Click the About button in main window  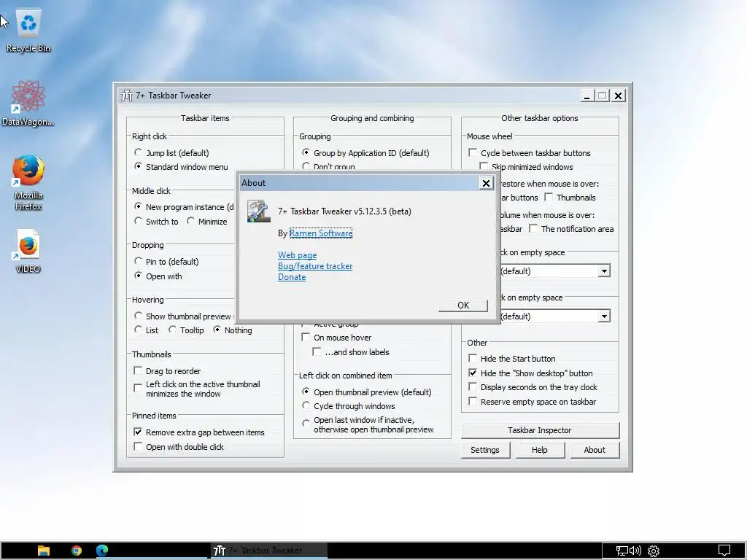(595, 450)
